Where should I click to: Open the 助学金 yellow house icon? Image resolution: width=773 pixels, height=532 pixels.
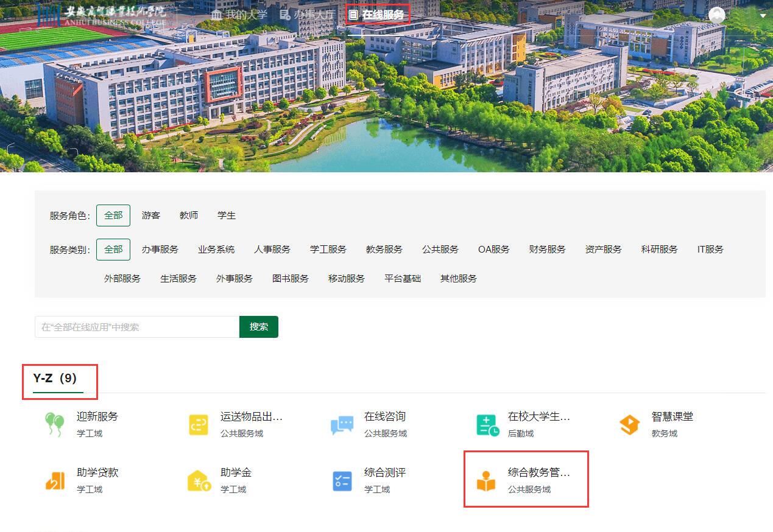pyautogui.click(x=199, y=480)
